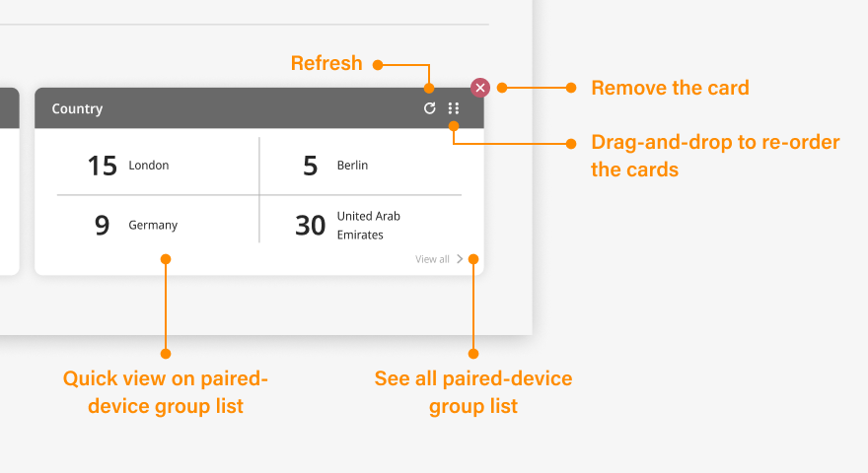Click the Refresh icon in Country card

pos(429,108)
